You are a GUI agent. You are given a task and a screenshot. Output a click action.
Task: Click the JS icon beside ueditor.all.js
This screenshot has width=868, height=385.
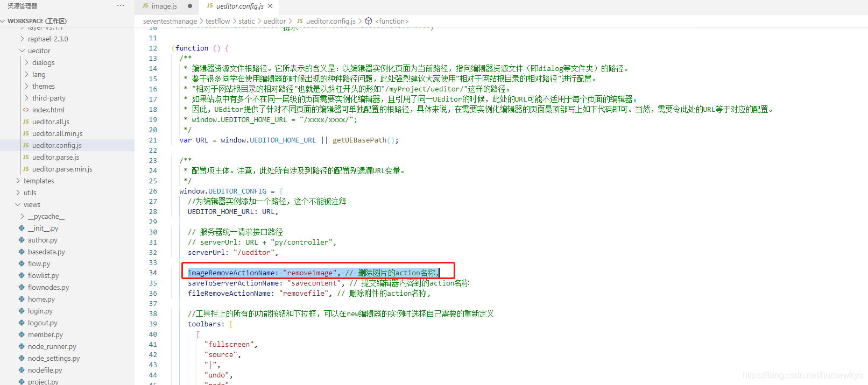[26, 122]
